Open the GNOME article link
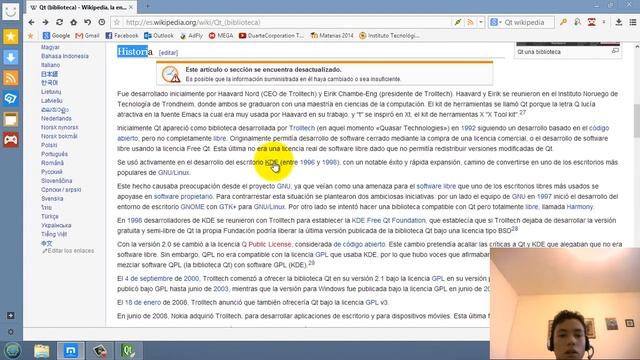Screen dimensions: 640x360 [192, 207]
